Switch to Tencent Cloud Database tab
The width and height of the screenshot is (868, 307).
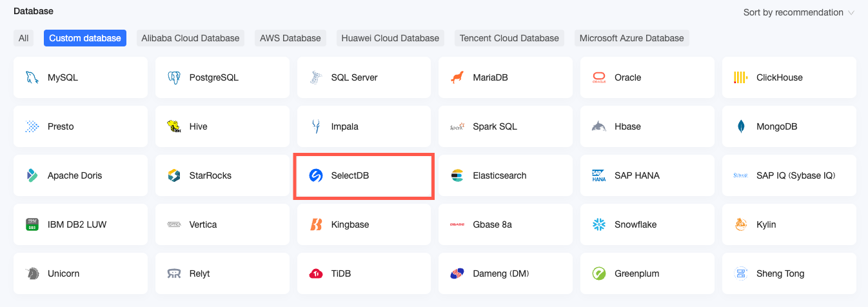click(x=509, y=38)
